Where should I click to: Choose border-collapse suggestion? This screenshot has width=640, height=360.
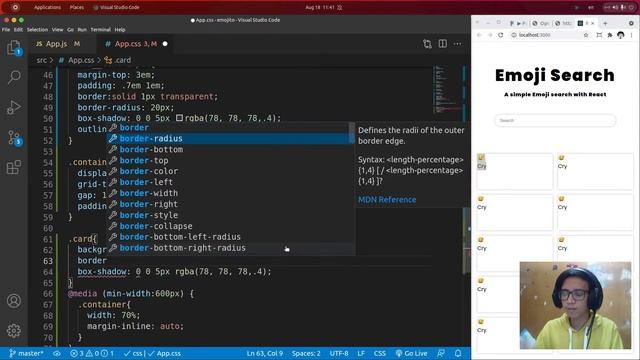click(x=231, y=226)
